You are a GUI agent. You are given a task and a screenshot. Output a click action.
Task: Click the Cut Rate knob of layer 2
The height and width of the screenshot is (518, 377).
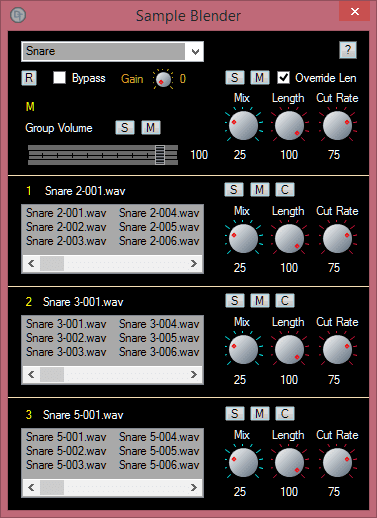[x=337, y=349]
